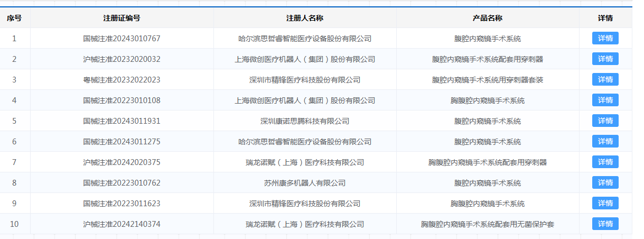
Task: Open 详情 for 粤械注准20232022023
Action: coord(605,79)
